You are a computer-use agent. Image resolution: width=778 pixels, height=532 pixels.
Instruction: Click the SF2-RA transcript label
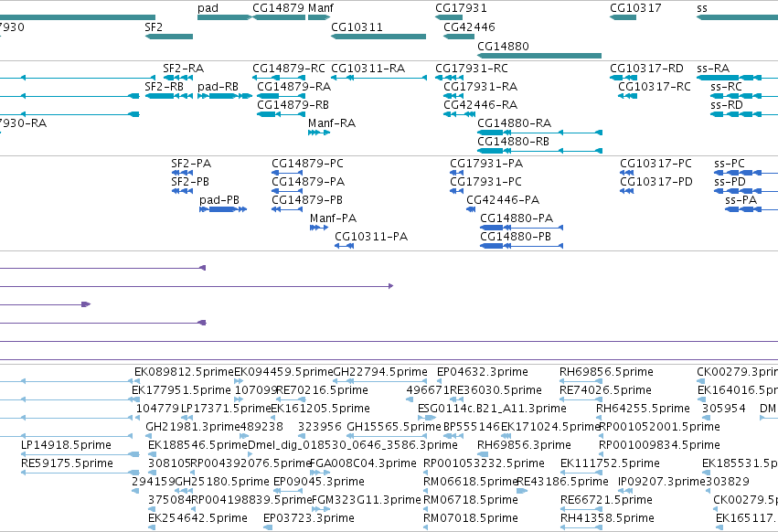tap(183, 69)
